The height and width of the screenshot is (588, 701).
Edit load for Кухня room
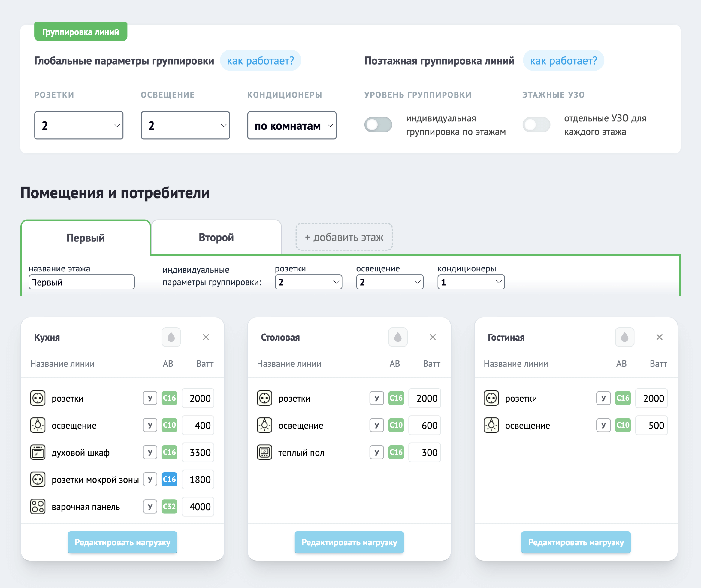(x=122, y=542)
